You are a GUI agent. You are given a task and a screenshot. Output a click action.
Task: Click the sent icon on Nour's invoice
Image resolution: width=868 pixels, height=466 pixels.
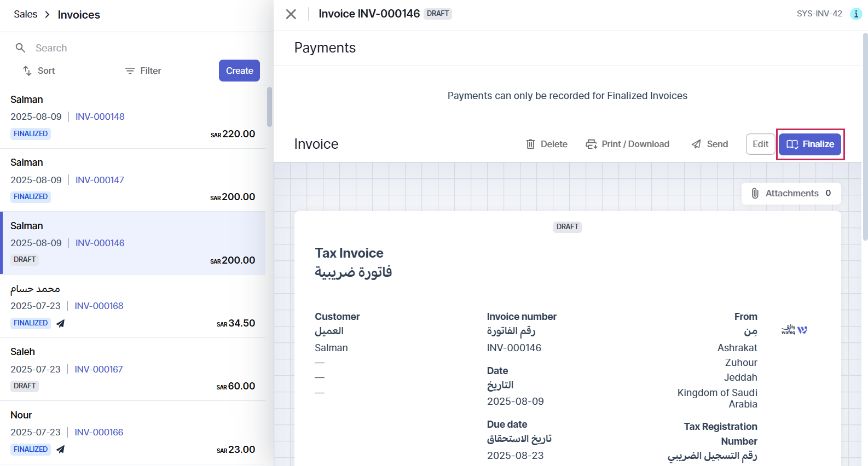click(61, 449)
